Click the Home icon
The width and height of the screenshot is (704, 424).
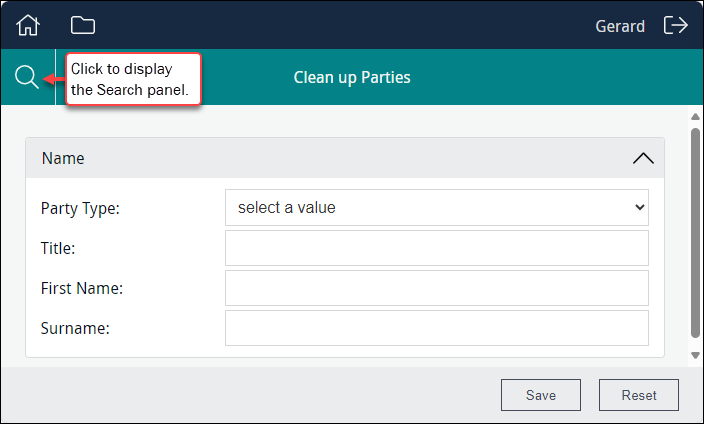28,25
